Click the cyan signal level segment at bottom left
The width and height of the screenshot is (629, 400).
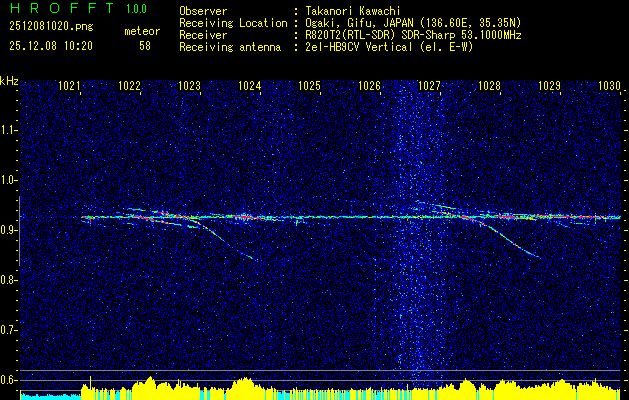tap(50, 396)
